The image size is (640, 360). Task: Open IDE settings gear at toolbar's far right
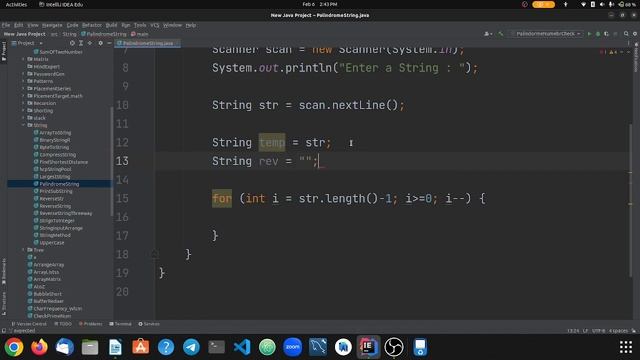tap(635, 34)
